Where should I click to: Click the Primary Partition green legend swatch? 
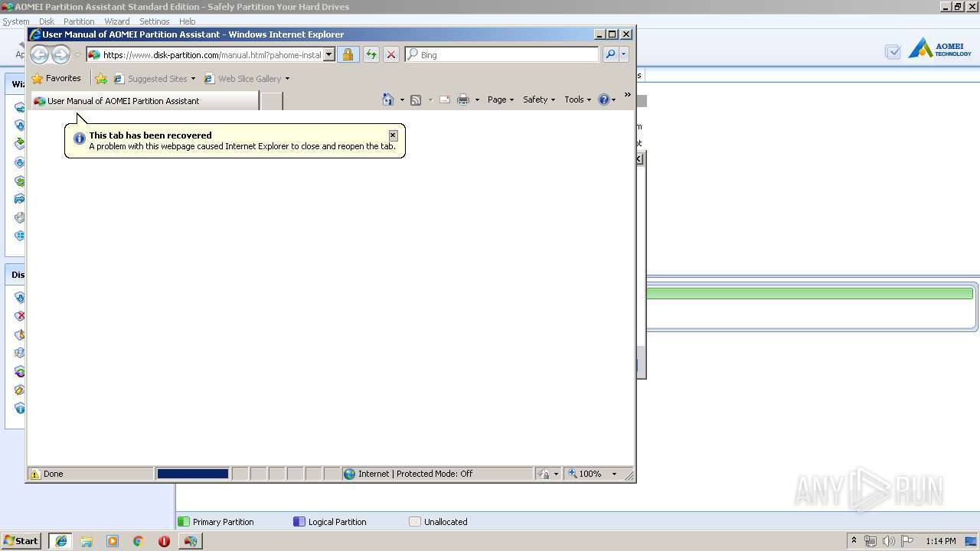(x=183, y=522)
